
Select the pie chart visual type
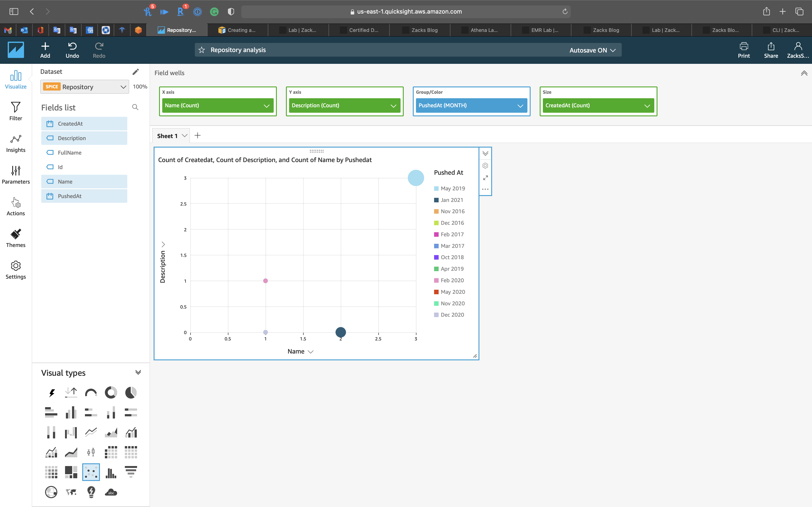click(131, 392)
